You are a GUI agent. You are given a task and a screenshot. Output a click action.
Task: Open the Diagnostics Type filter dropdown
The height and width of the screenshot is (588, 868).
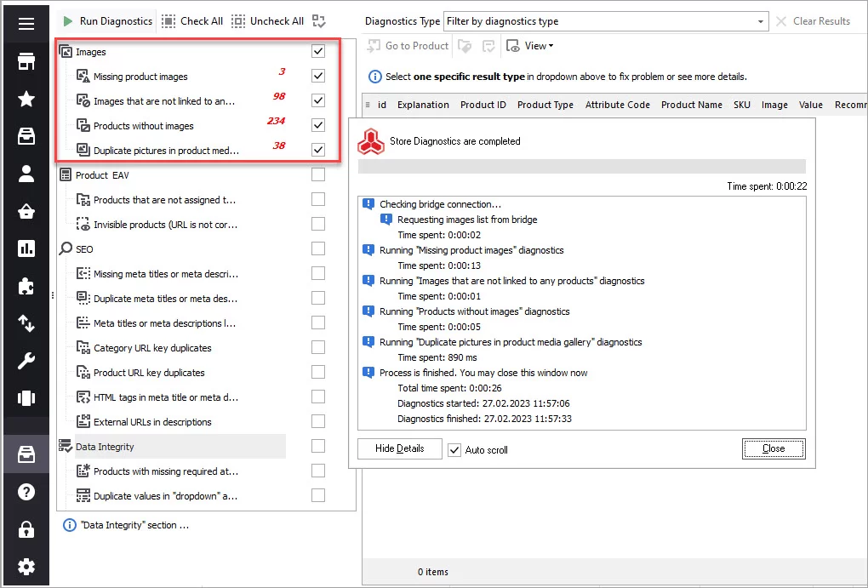click(x=606, y=21)
